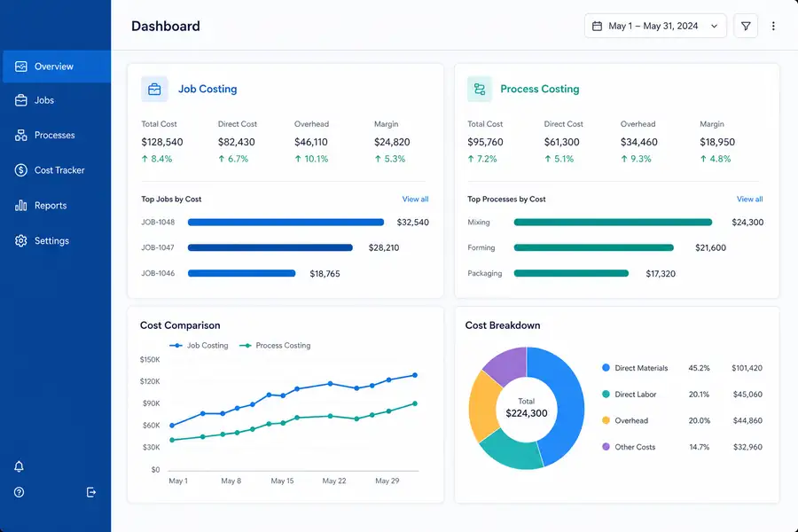Screen dimensions: 798x532
Task: Click the $24,300 Mixing amount
Action: [747, 223]
